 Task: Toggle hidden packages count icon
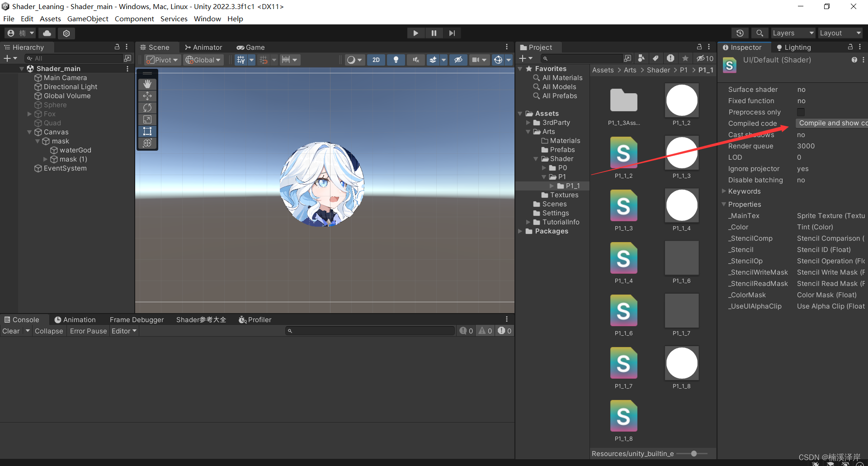click(x=705, y=58)
